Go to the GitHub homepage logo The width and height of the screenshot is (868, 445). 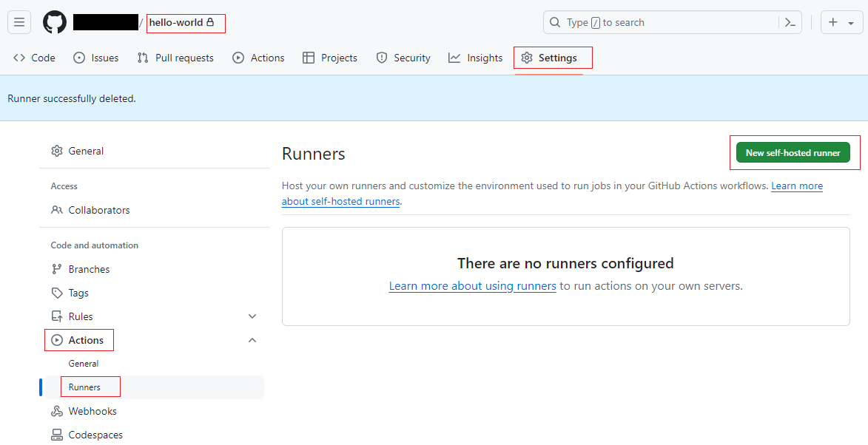tap(55, 23)
